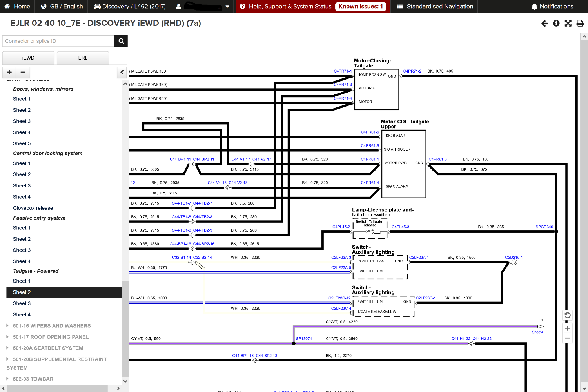Collapse the sidebar panel with left chevron
The width and height of the screenshot is (588, 392).
122,72
